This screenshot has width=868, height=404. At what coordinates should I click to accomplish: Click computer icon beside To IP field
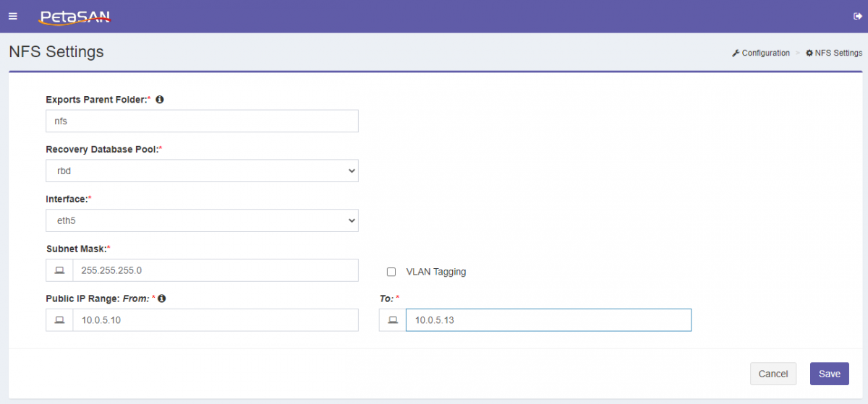point(392,320)
